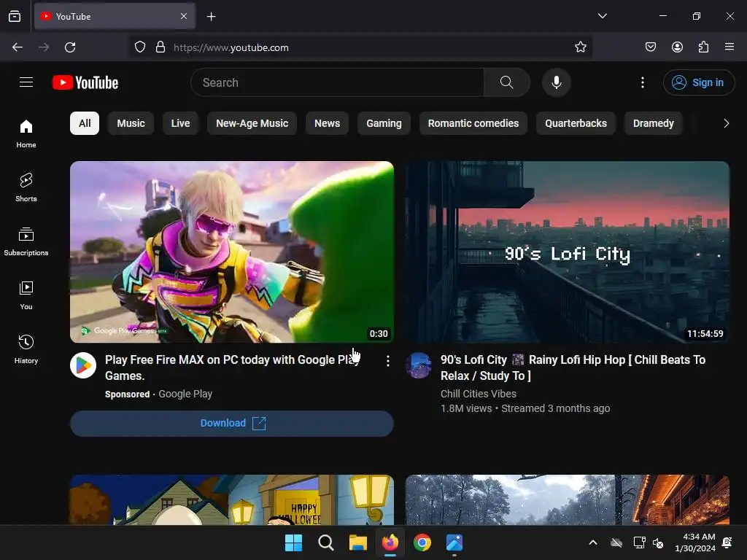Open Firefox extensions puzzle icon

pyautogui.click(x=703, y=47)
